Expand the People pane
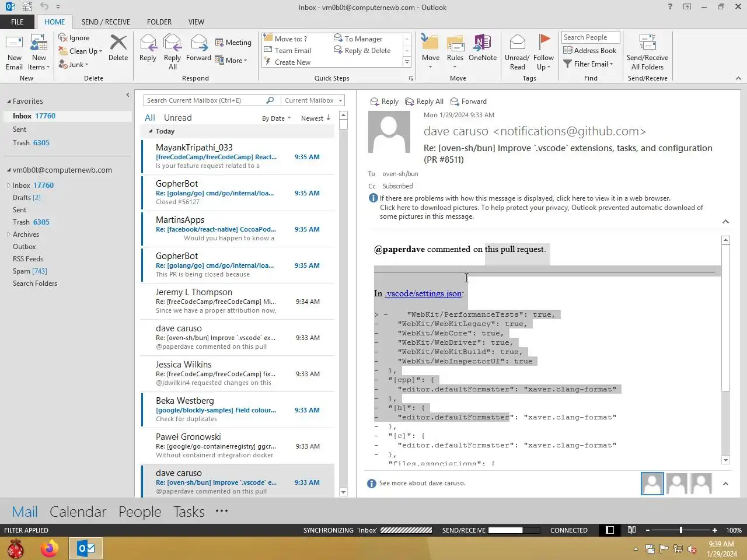This screenshot has width=747, height=560. coord(725,484)
